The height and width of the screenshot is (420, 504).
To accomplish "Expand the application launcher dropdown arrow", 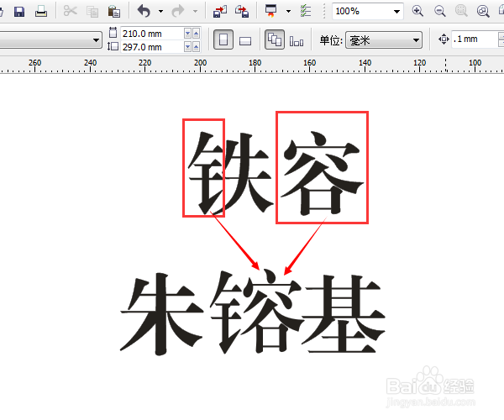I will 288,12.
